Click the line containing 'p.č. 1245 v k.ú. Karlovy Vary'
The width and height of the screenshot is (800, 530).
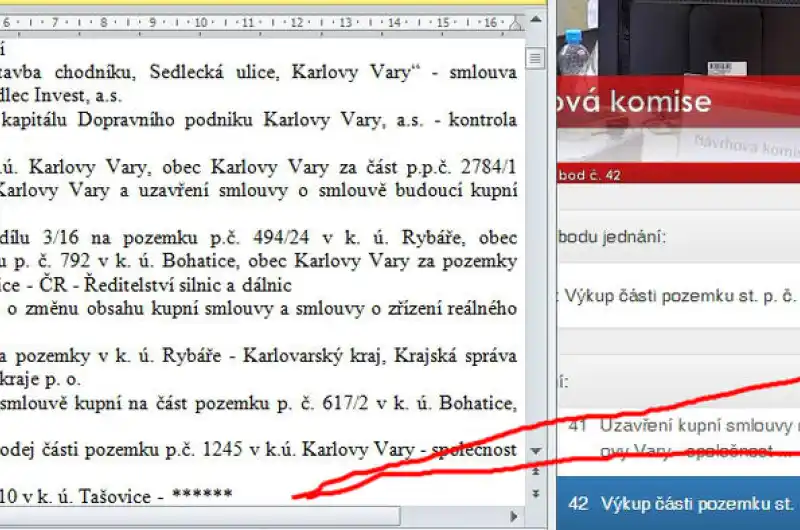pos(258,450)
